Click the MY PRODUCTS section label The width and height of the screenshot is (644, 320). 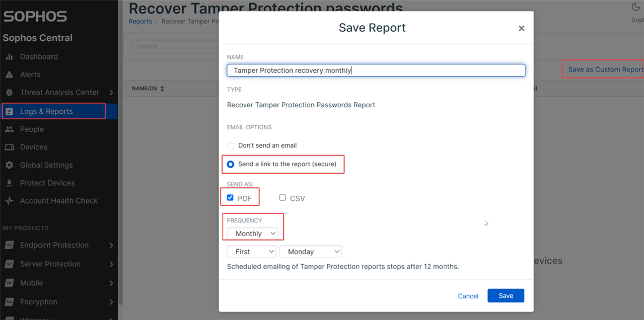click(x=26, y=228)
